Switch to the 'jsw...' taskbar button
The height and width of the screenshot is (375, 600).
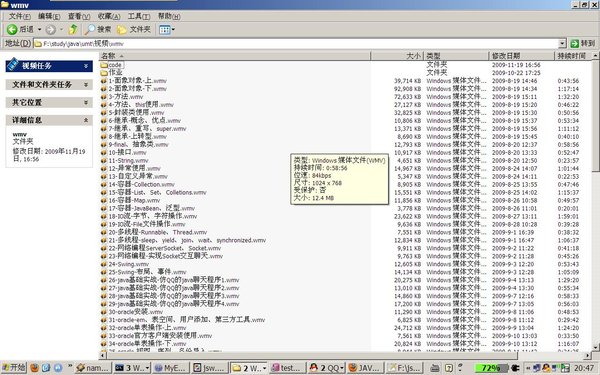[210, 368]
